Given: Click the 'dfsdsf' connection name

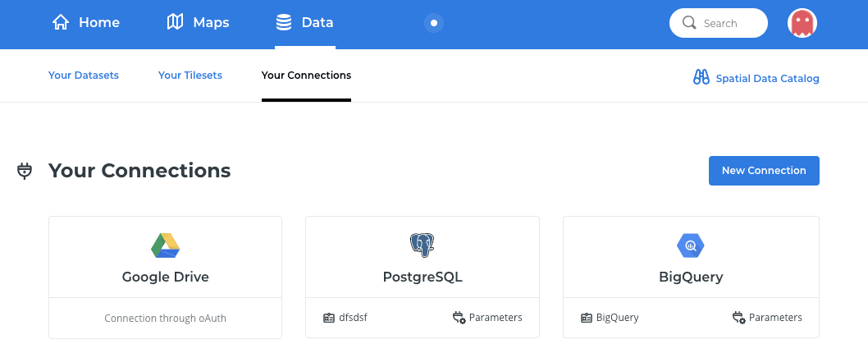Looking at the screenshot, I should pyautogui.click(x=353, y=318).
